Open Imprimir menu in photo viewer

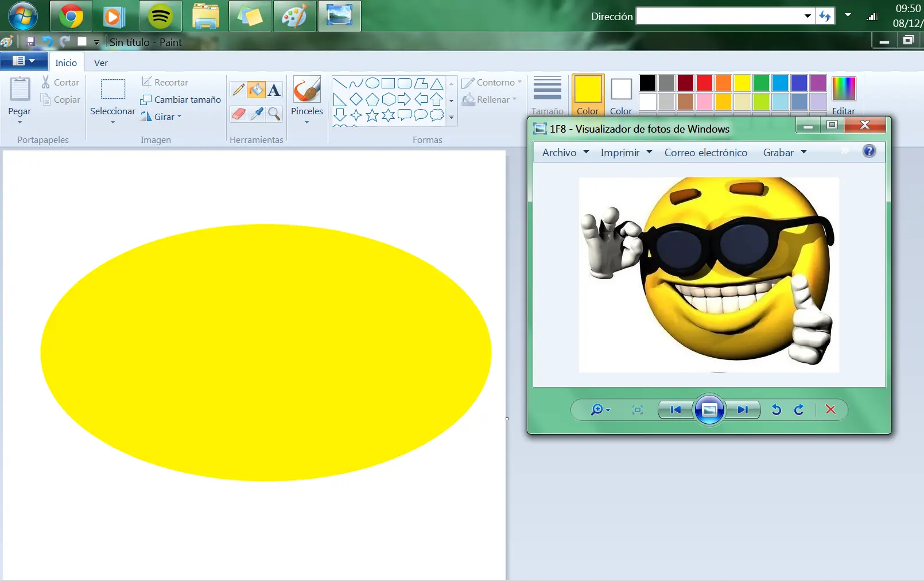626,152
